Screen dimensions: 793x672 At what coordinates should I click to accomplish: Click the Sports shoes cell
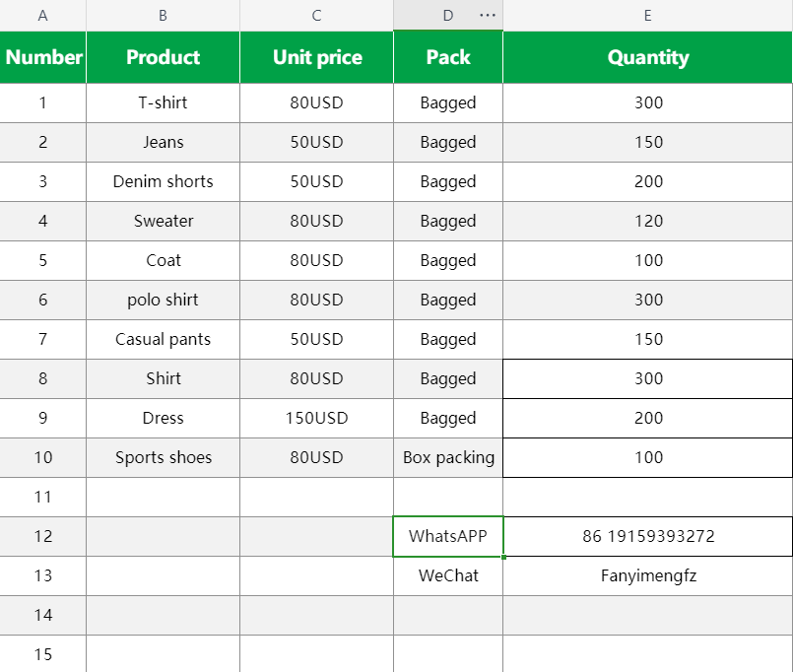(163, 457)
